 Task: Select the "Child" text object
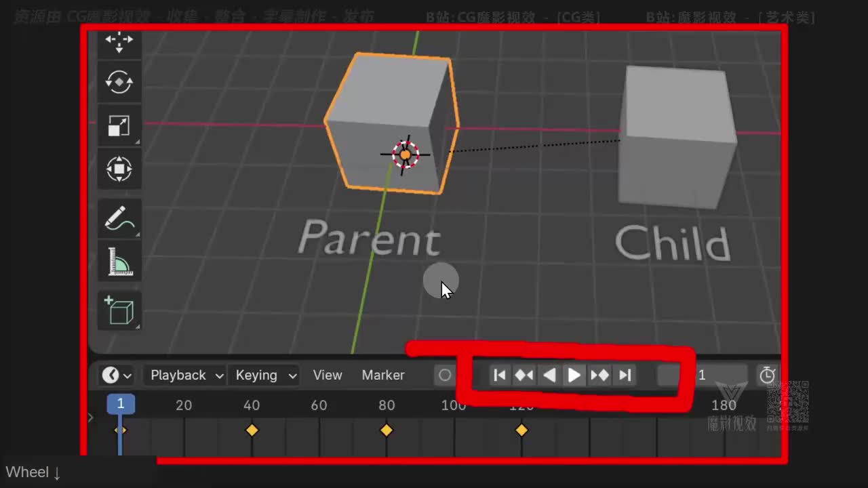(673, 243)
